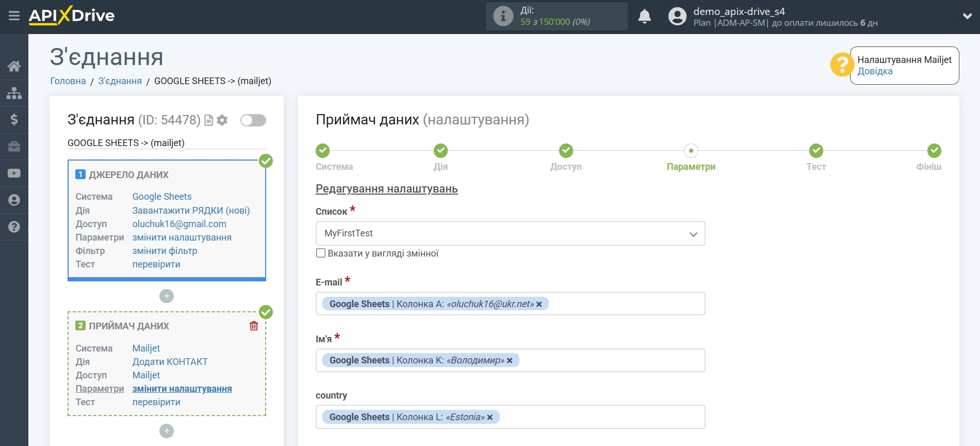The height and width of the screenshot is (446, 980).
Task: Remove Колонка L tag from country
Action: (490, 417)
